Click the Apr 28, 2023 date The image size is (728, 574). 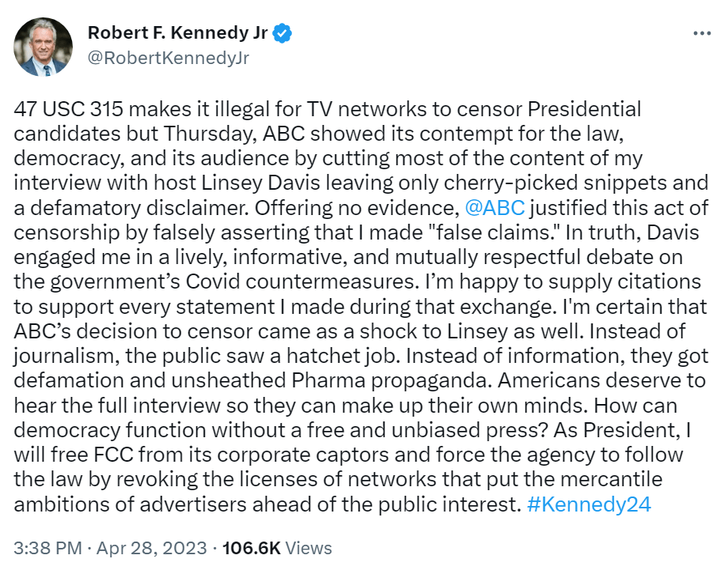pyautogui.click(x=149, y=548)
